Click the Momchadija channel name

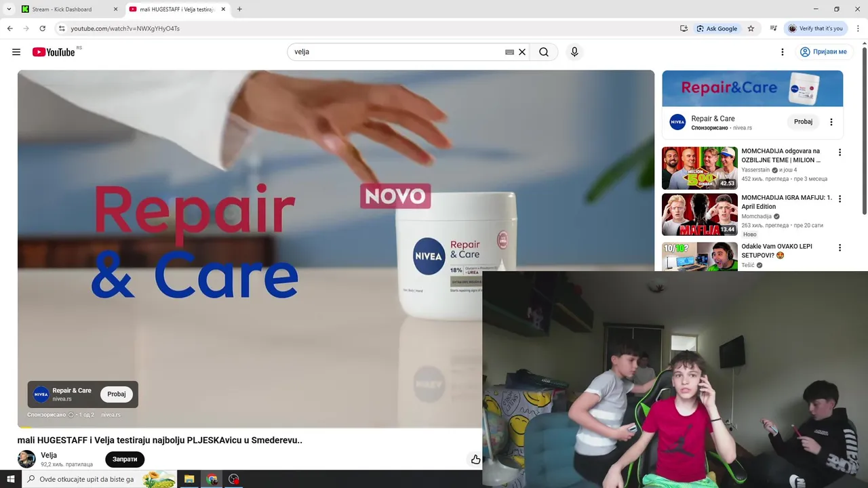click(x=757, y=216)
